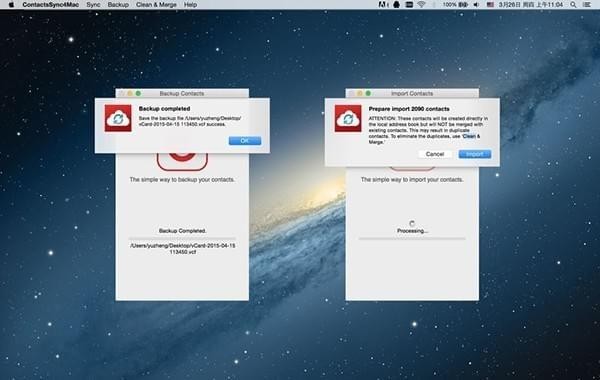Click 'The simple way to backup your contacts.'
600x380 pixels.
[x=182, y=179]
